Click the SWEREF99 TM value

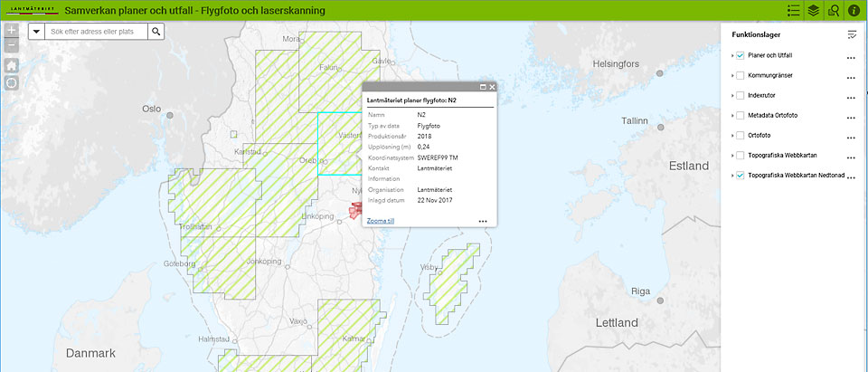[438, 157]
